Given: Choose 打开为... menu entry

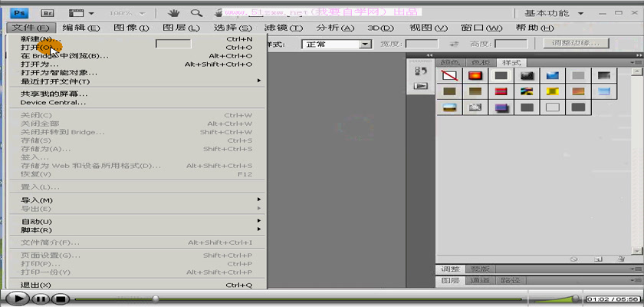Looking at the screenshot, I should pyautogui.click(x=138, y=64).
